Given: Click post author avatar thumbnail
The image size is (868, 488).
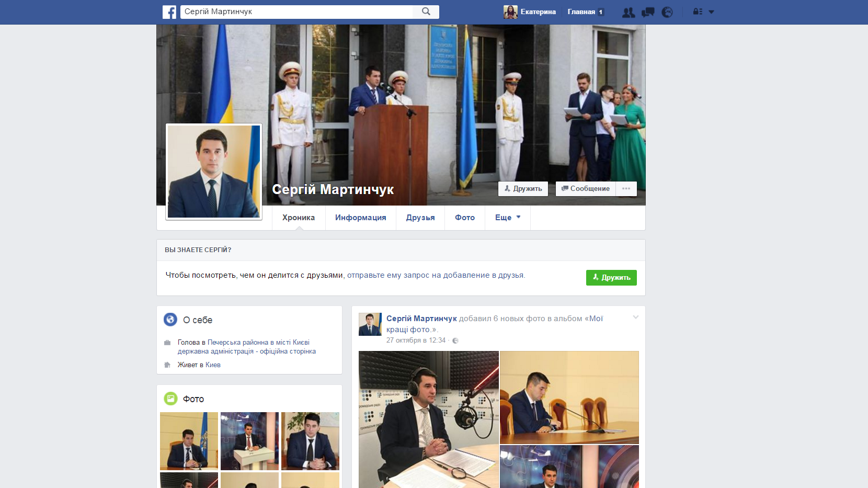Looking at the screenshot, I should point(370,324).
